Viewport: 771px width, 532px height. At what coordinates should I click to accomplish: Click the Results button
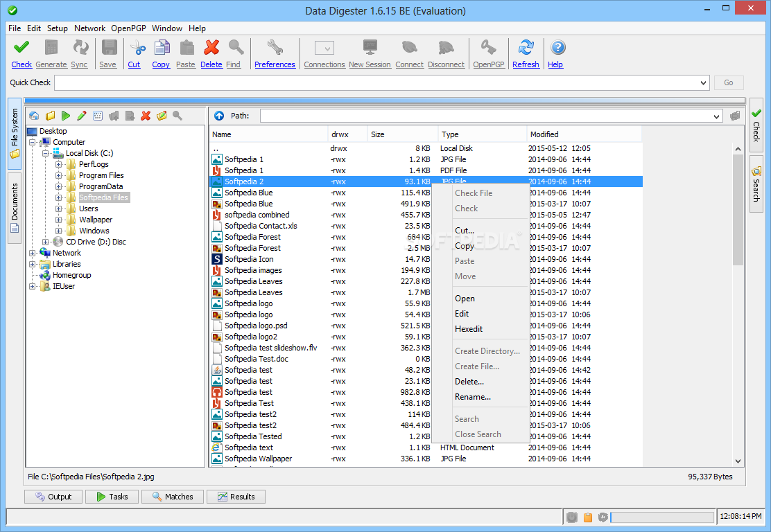[236, 497]
